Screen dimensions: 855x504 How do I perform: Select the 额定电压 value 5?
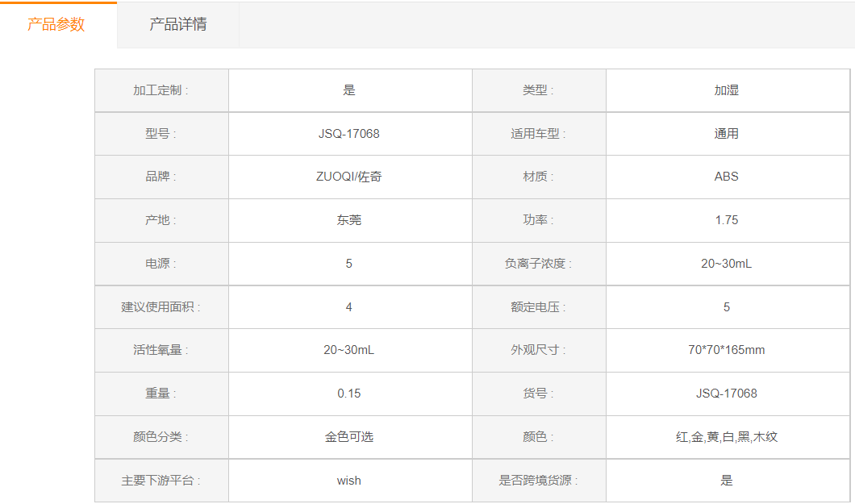tap(728, 307)
